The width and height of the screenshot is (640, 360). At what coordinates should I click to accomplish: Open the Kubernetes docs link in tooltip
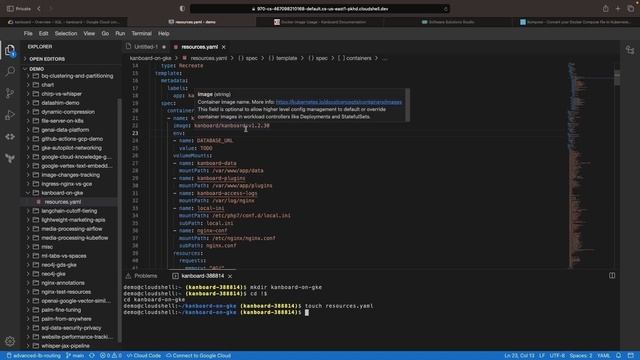(x=339, y=102)
